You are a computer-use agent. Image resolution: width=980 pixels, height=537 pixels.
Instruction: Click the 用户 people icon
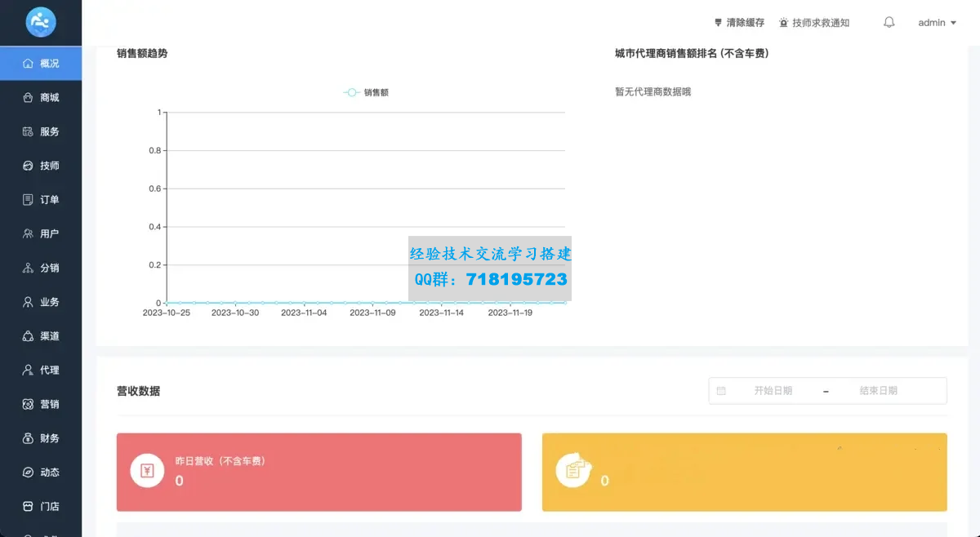(x=28, y=233)
